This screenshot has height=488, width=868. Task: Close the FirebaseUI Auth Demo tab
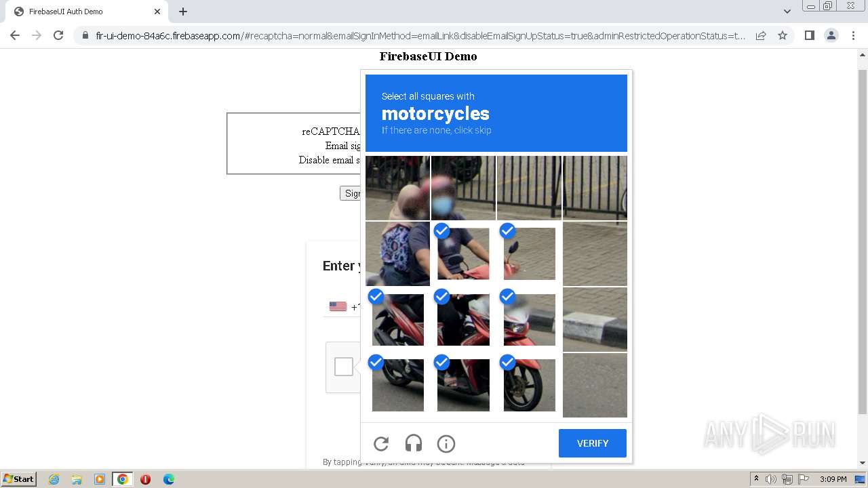click(157, 12)
